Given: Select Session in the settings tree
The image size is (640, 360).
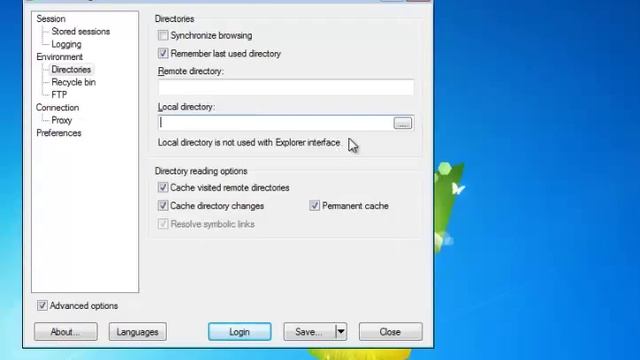Looking at the screenshot, I should pos(51,19).
